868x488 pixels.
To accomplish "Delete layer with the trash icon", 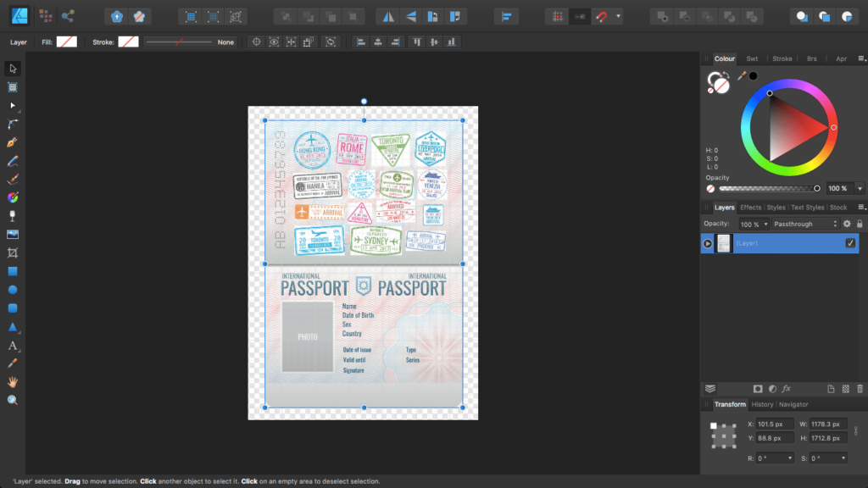I will pyautogui.click(x=860, y=389).
